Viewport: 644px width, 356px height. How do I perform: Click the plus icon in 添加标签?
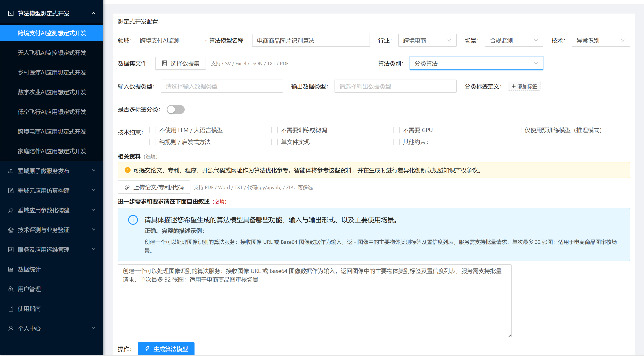[x=513, y=87]
